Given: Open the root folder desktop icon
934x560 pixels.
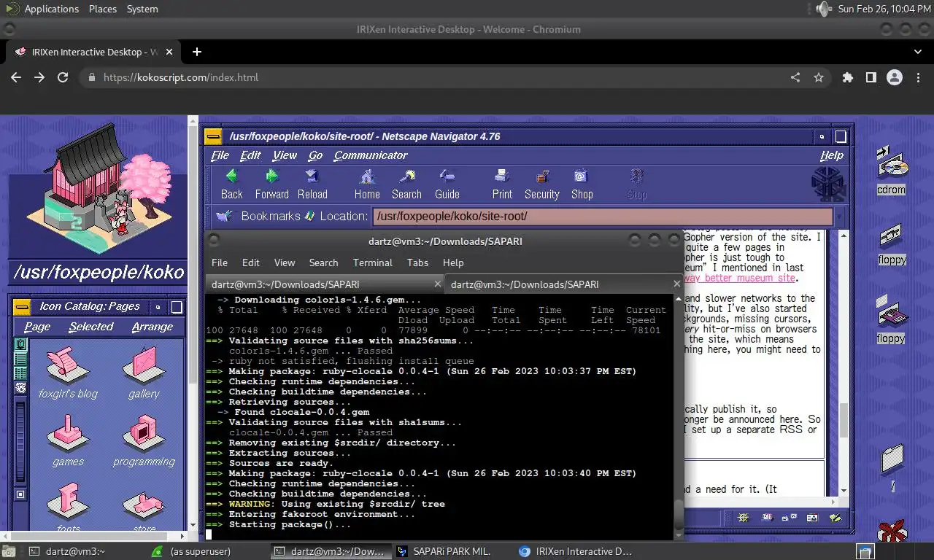Looking at the screenshot, I should click(892, 467).
